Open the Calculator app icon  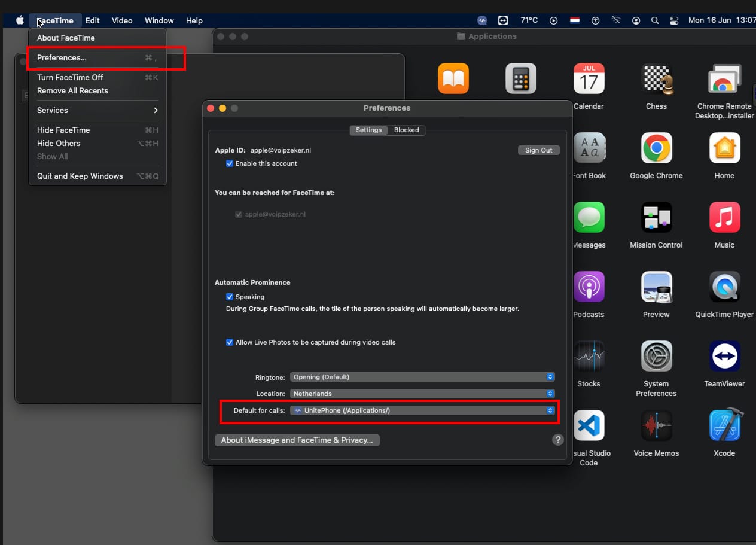pyautogui.click(x=521, y=78)
